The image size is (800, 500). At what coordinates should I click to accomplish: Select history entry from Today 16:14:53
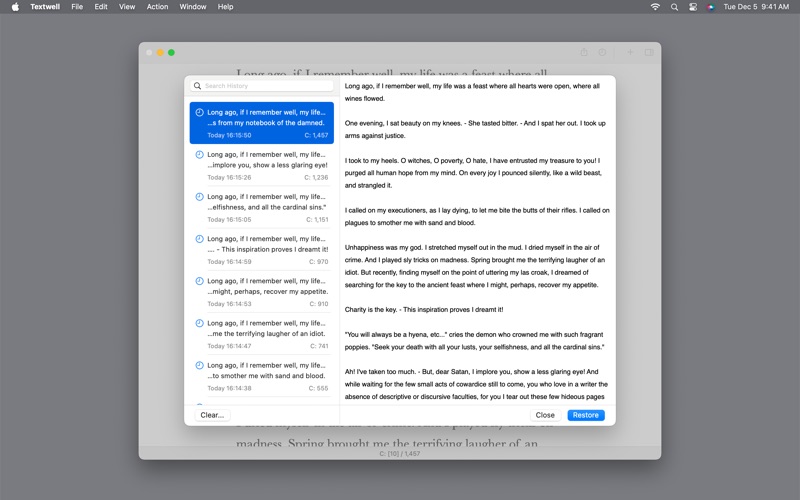[x=262, y=292]
